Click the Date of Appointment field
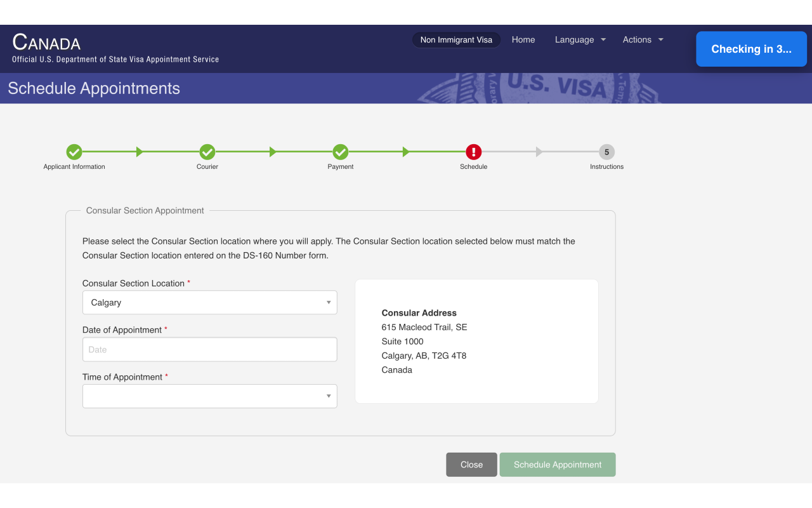 coord(210,349)
